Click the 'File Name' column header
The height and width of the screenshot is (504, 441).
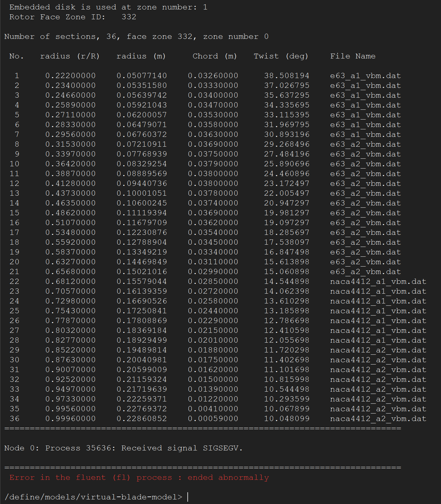(353, 56)
